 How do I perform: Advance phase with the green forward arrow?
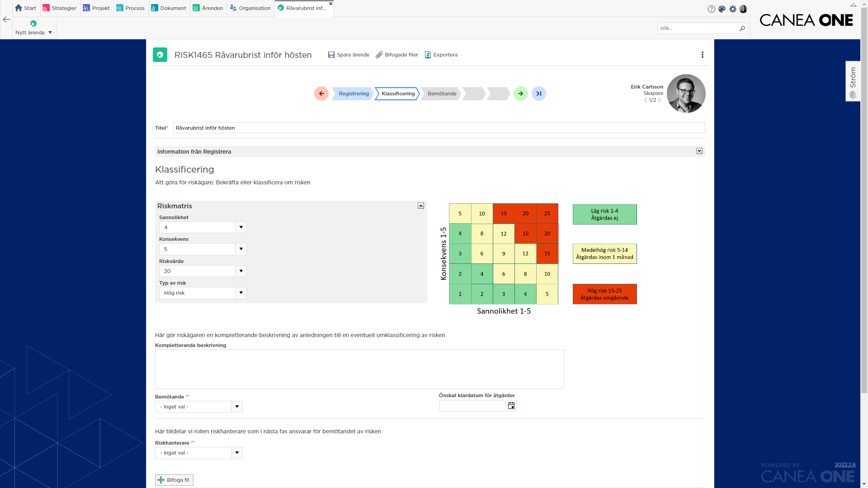point(521,94)
